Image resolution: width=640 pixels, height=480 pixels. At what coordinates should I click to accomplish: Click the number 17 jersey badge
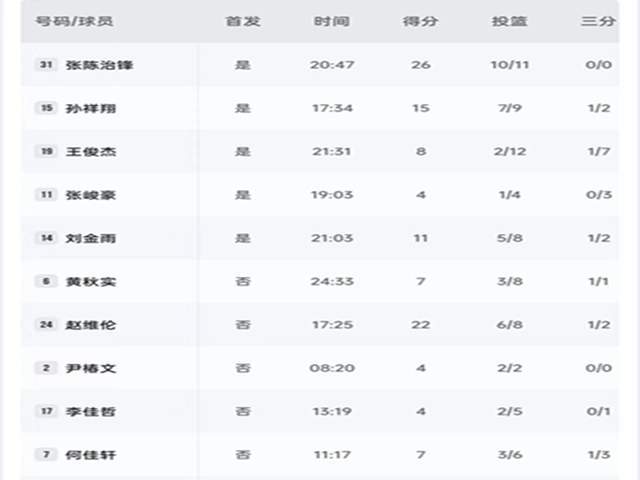45,411
